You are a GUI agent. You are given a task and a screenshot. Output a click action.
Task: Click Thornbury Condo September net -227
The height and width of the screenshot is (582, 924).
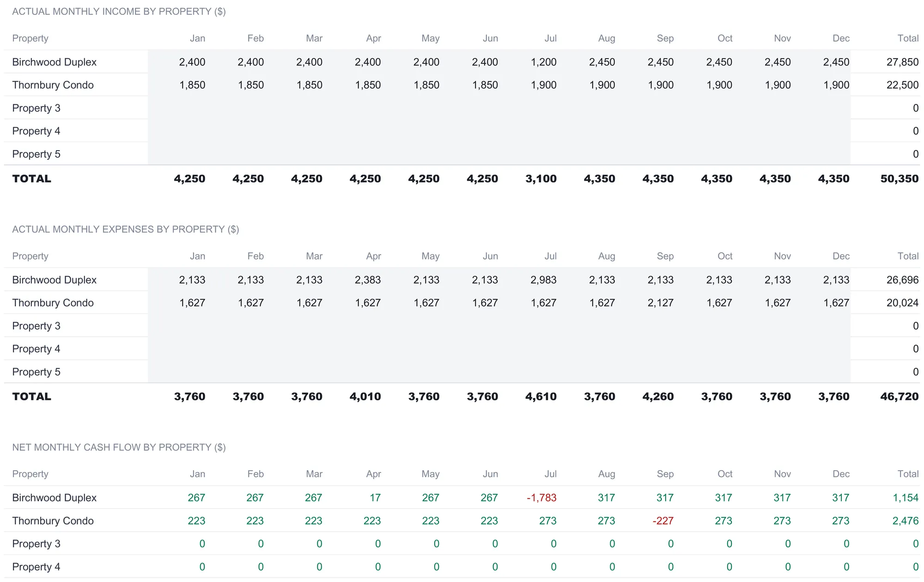coord(663,521)
